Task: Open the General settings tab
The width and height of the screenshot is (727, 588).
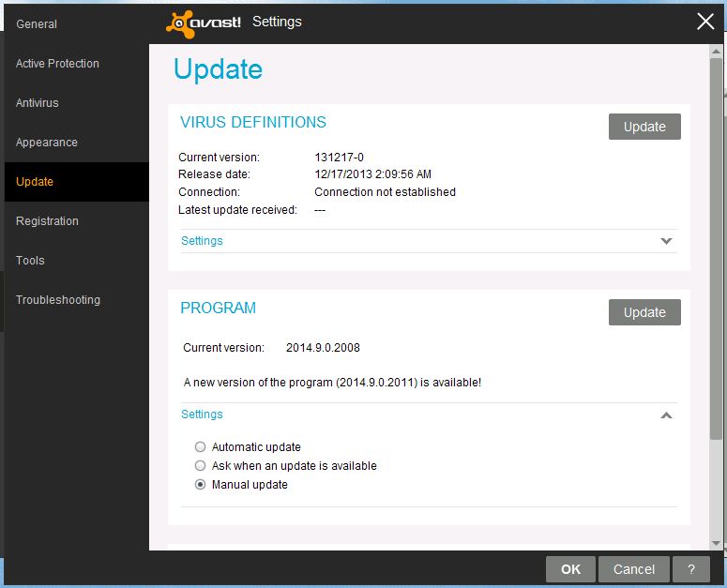Action: click(37, 24)
